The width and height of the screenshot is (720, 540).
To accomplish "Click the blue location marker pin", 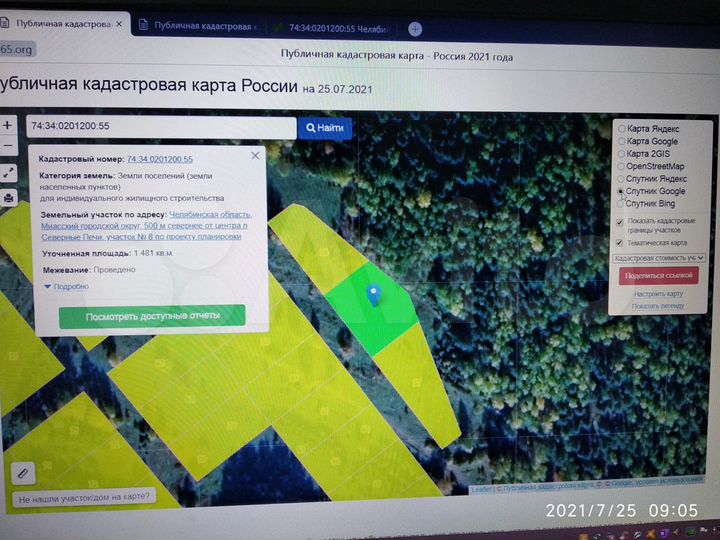I will 374,294.
